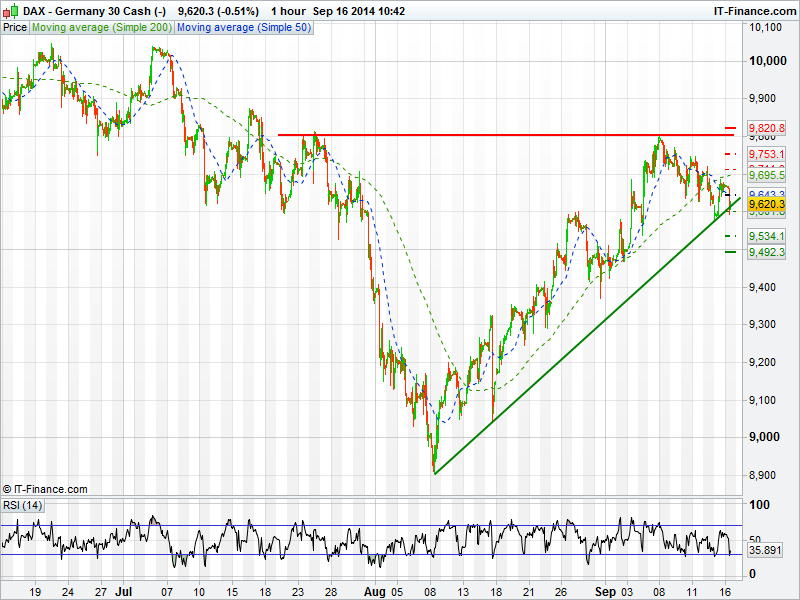Click the Jul date axis label
Viewport: 800px width, 600px height.
click(123, 591)
